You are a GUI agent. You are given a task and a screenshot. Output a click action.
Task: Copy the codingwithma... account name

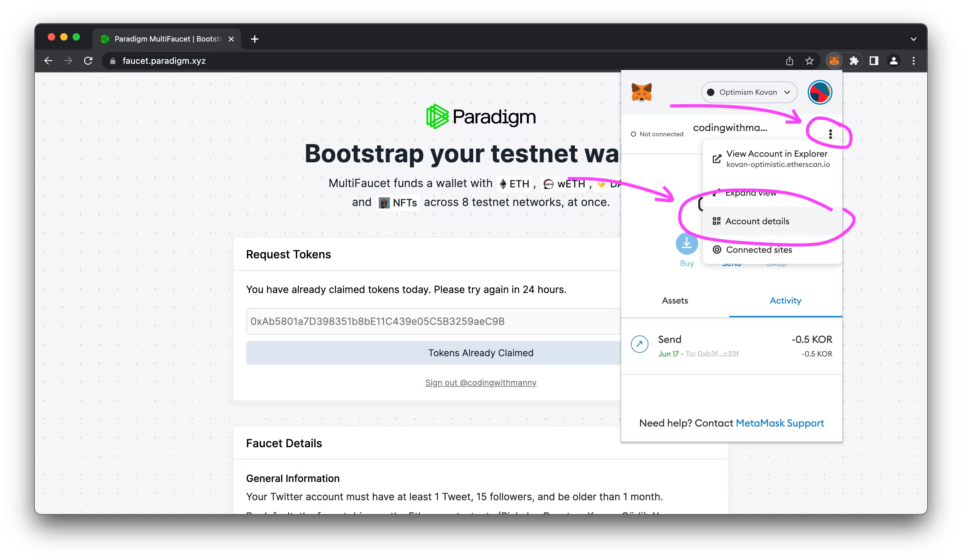pyautogui.click(x=730, y=128)
